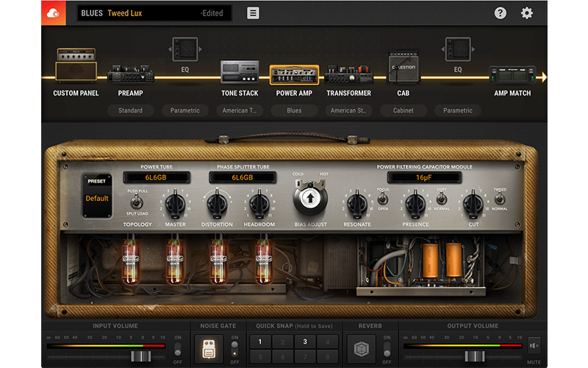Click the Distortion knob
This screenshot has height=368, width=588.
[x=217, y=204]
